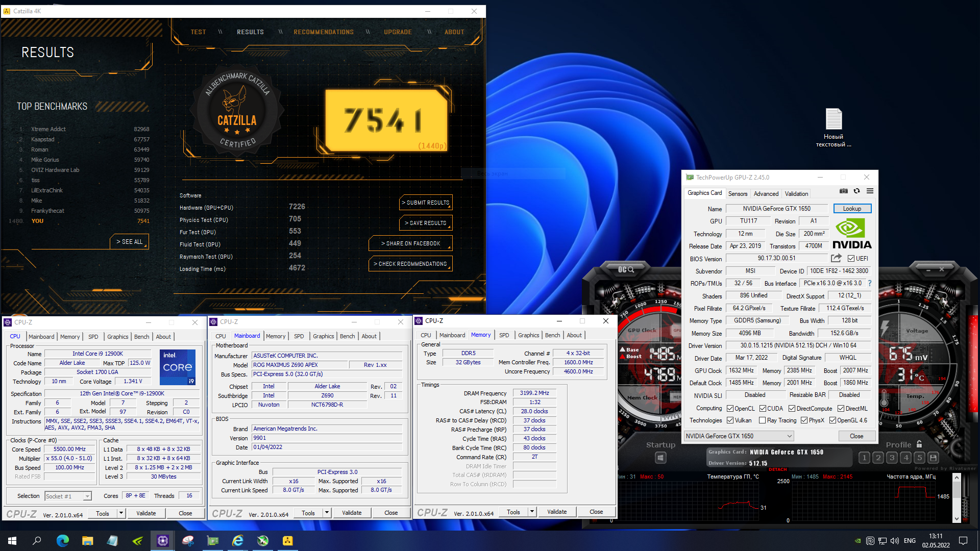This screenshot has width=980, height=551.
Task: Toggle the UEFI checkbox in GPU-Z
Action: 851,259
